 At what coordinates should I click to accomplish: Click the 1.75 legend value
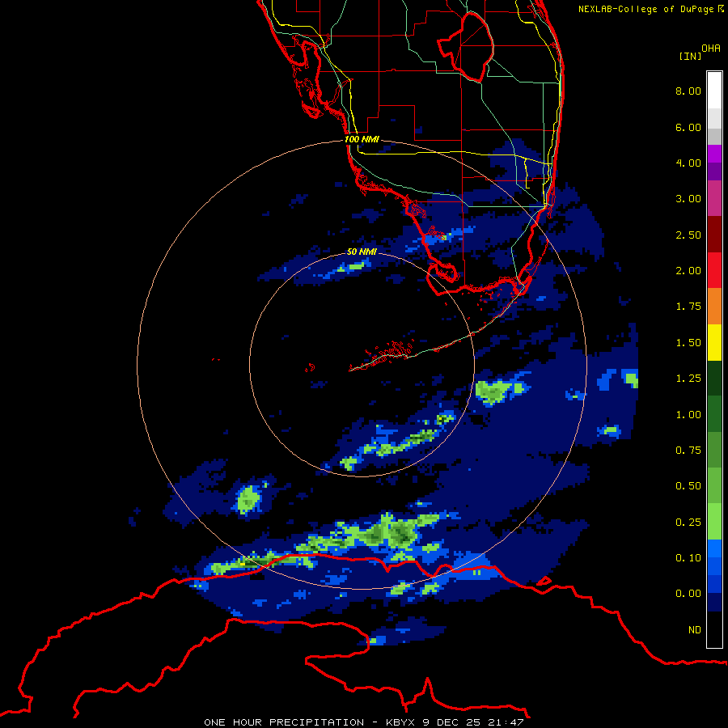688,307
